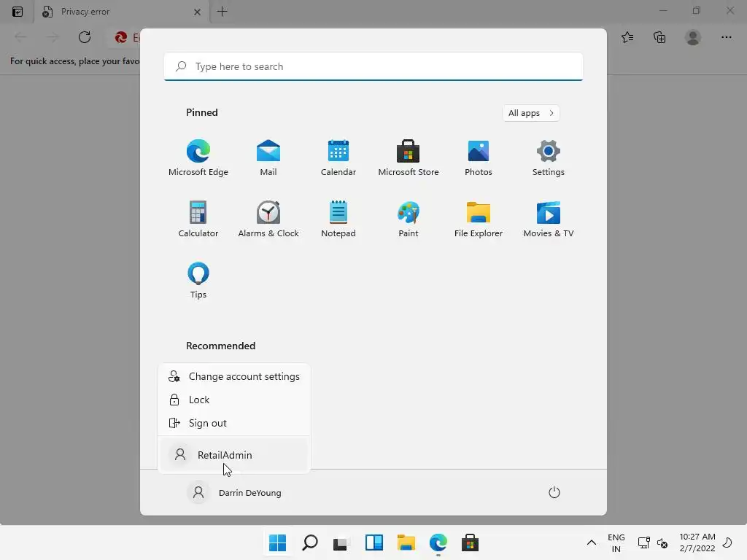Open clock and date 10:27 AM

697,542
